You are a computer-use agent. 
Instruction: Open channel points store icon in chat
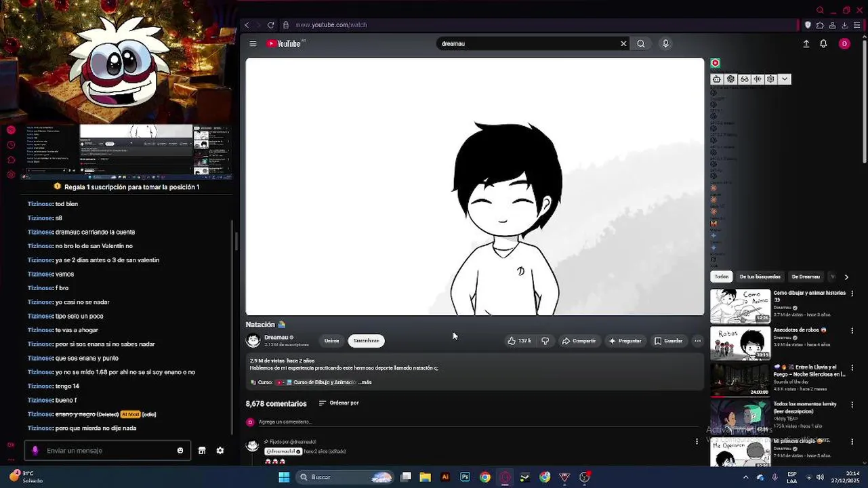pos(202,451)
